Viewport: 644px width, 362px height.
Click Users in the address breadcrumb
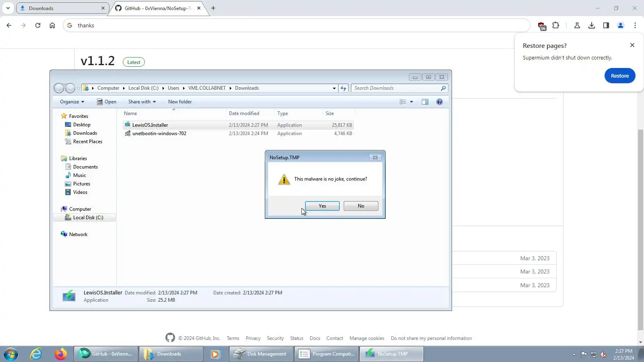173,88
